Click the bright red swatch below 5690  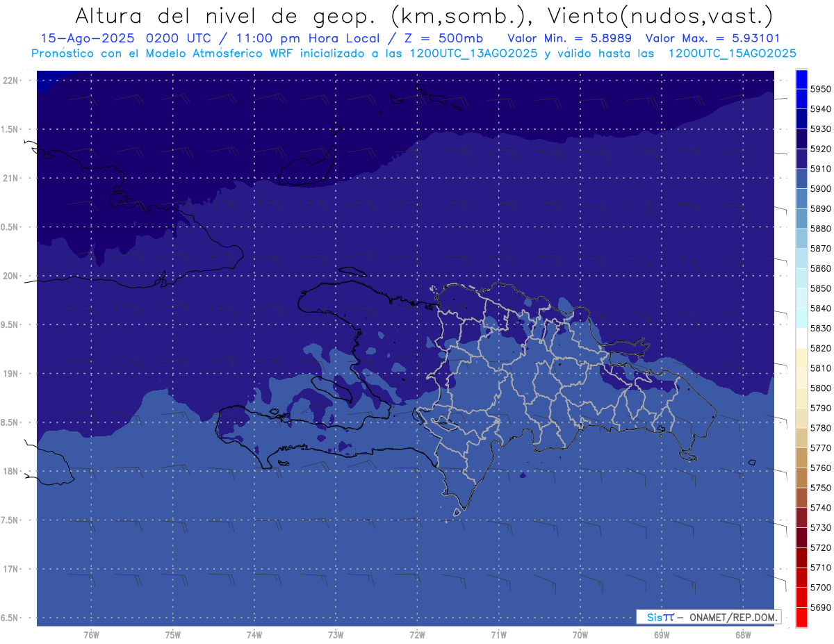[x=801, y=617]
